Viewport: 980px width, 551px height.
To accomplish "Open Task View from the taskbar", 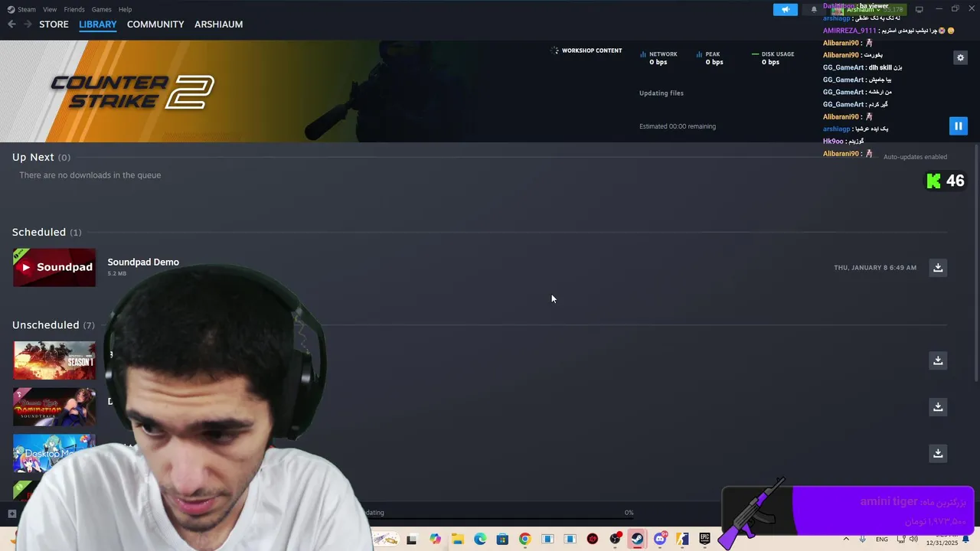I will [x=411, y=540].
